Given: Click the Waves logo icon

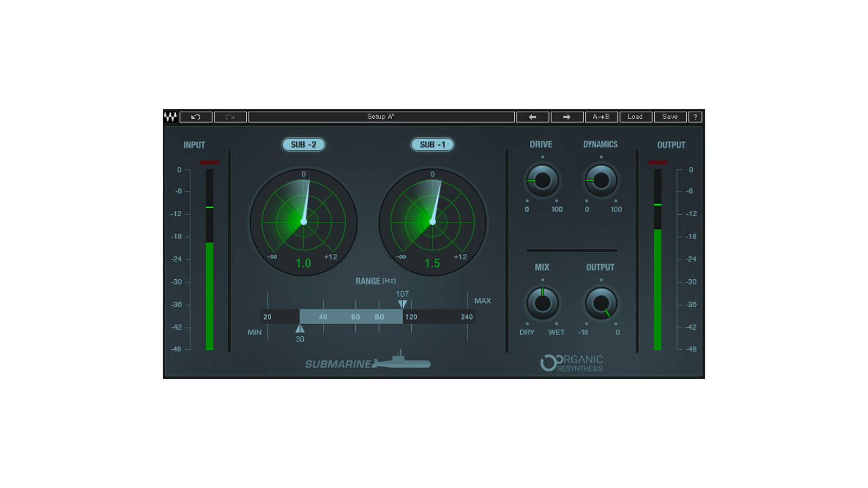Looking at the screenshot, I should click(170, 117).
